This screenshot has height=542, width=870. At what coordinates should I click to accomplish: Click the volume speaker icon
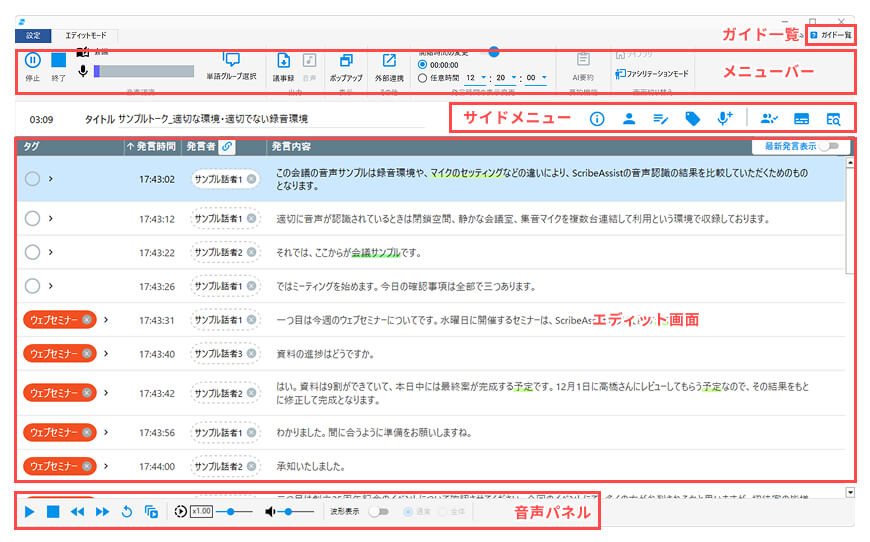(270, 511)
